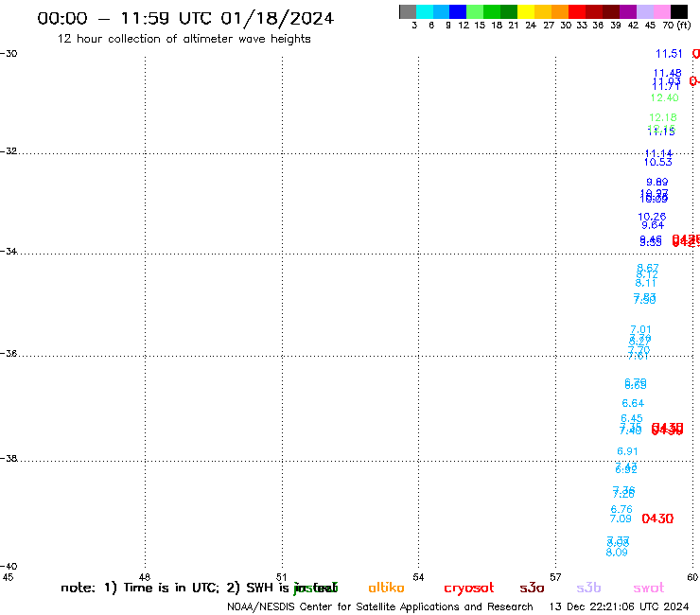Pick the purple swatch in the color scale
This screenshot has height=615, width=700.
628,11
